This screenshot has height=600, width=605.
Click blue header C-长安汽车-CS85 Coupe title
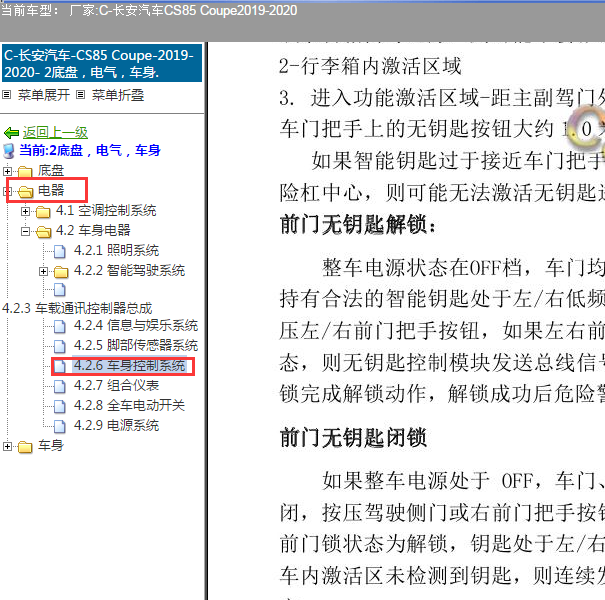pyautogui.click(x=102, y=63)
